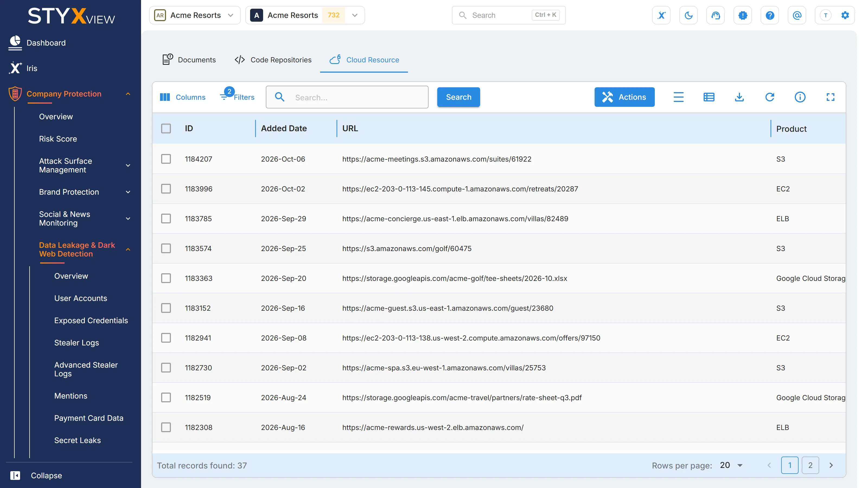Refresh the cloud resource table
Screen dimensions: 868x488
770,97
